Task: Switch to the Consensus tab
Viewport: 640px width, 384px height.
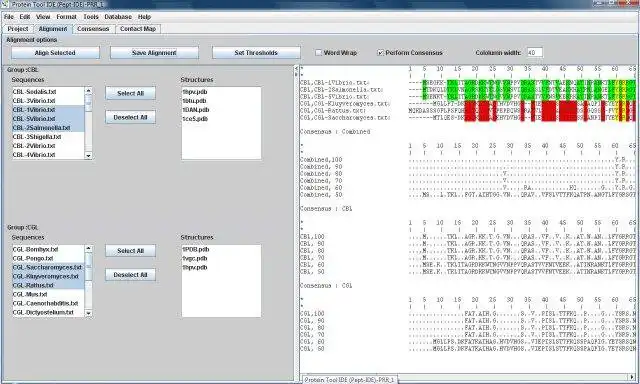Action: (93, 29)
